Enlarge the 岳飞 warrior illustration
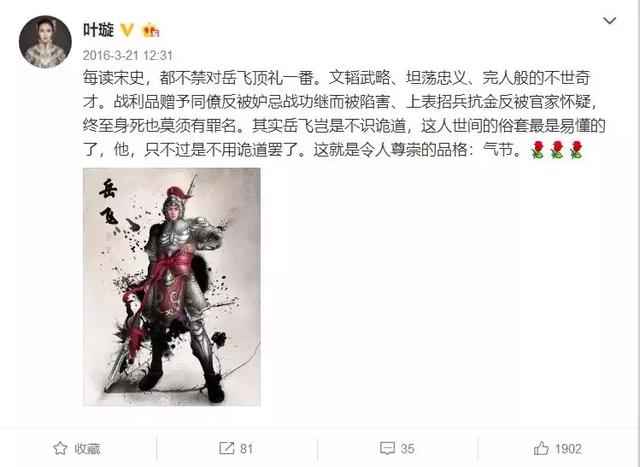Image resolution: width=640 pixels, height=467 pixels. point(171,287)
